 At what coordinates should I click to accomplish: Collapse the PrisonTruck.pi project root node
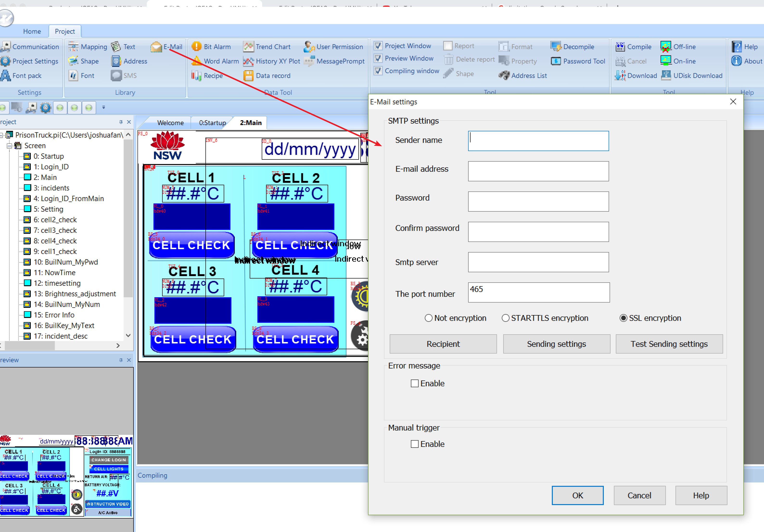point(1,135)
